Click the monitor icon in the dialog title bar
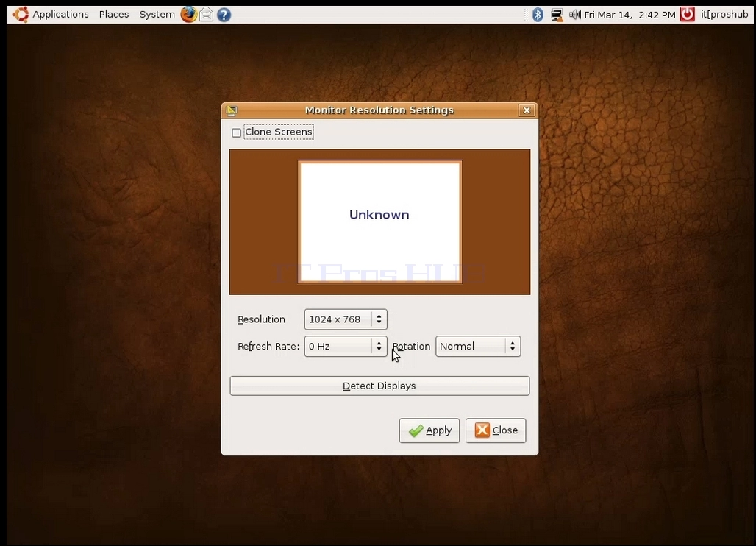Viewport: 756px width, 546px height. [232, 110]
